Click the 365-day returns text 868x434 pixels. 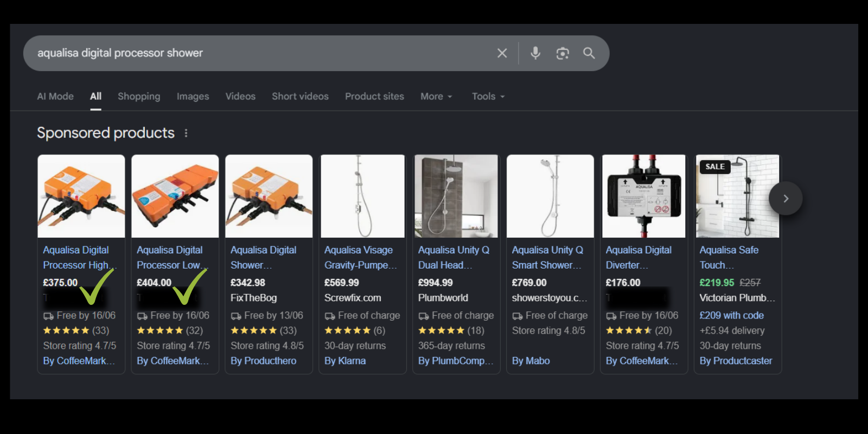pos(451,346)
